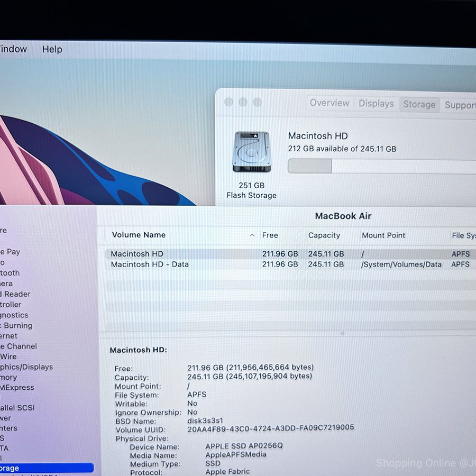Click the 251 GB Flash Storage label
476x476 pixels.
pos(251,190)
